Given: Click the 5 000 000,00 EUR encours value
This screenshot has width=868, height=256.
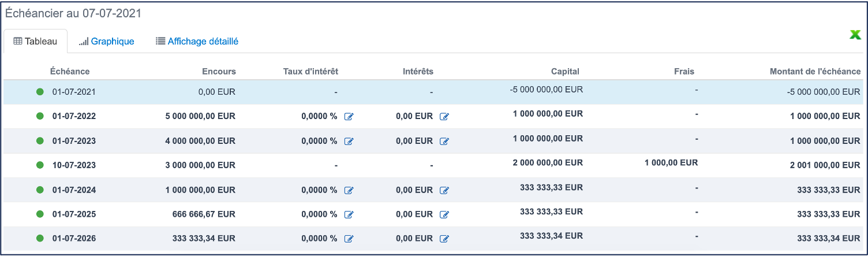Looking at the screenshot, I should tap(201, 116).
